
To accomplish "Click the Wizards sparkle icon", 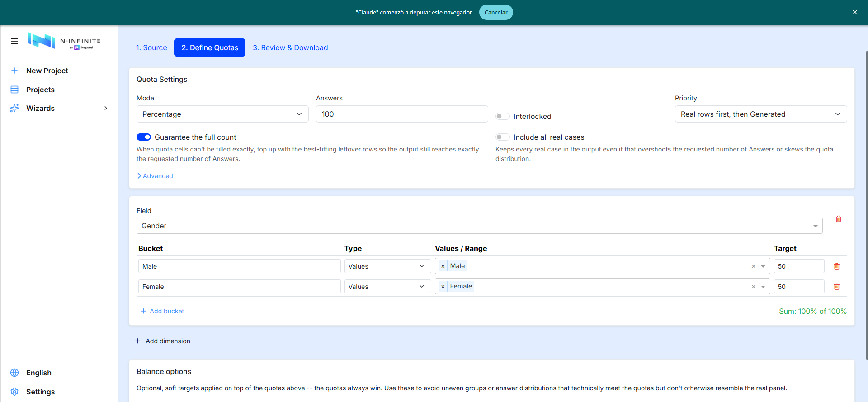I will (x=14, y=108).
